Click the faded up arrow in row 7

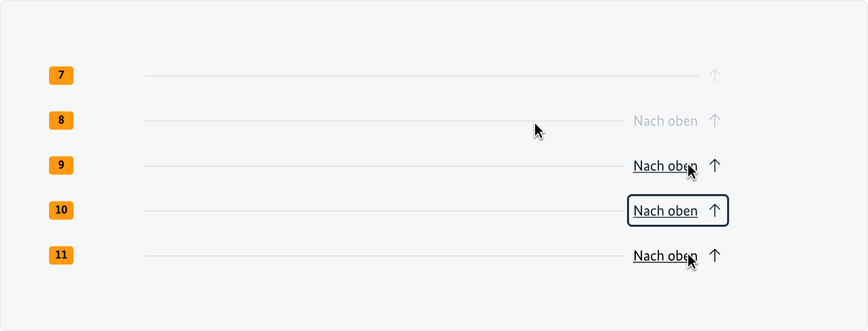click(x=714, y=76)
